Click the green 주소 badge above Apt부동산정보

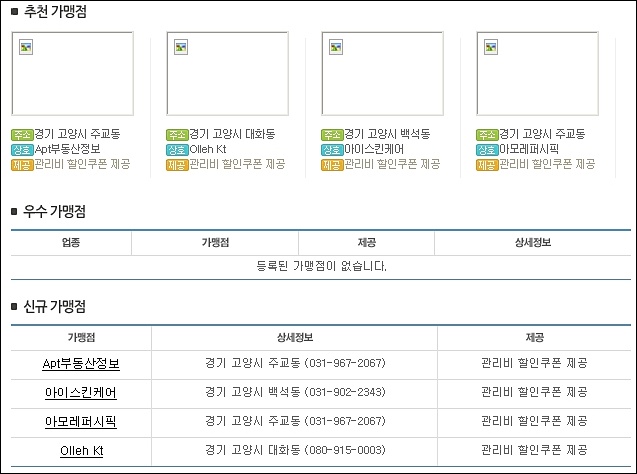[22, 134]
